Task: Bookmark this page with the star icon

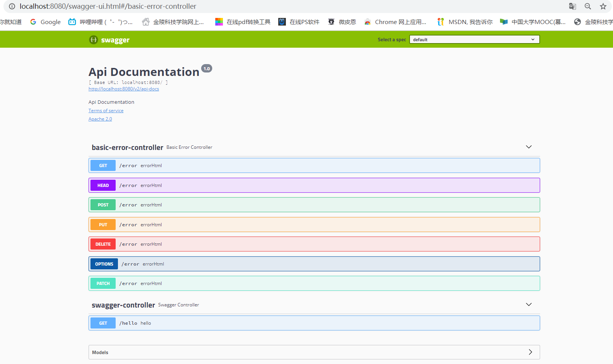Action: click(x=603, y=6)
